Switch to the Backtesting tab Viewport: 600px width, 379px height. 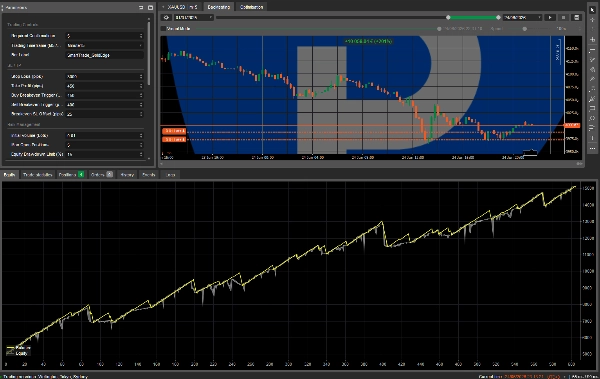[x=218, y=7]
